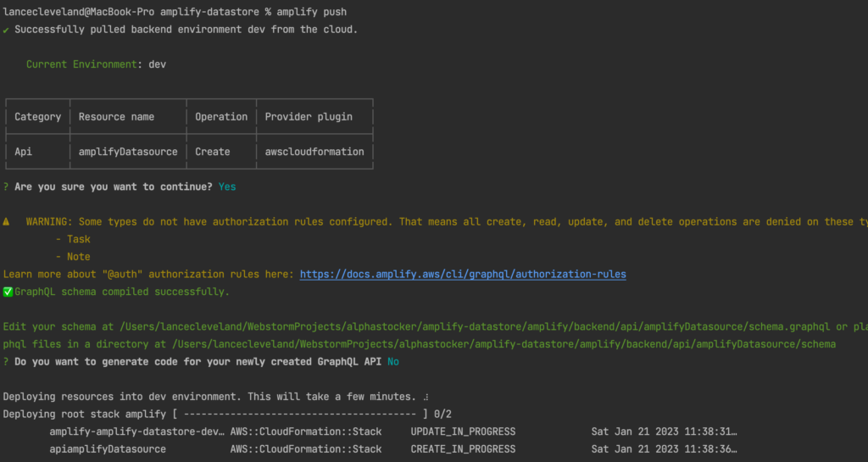This screenshot has width=868, height=462.
Task: Click the awscloudformation table cell
Action: point(314,152)
